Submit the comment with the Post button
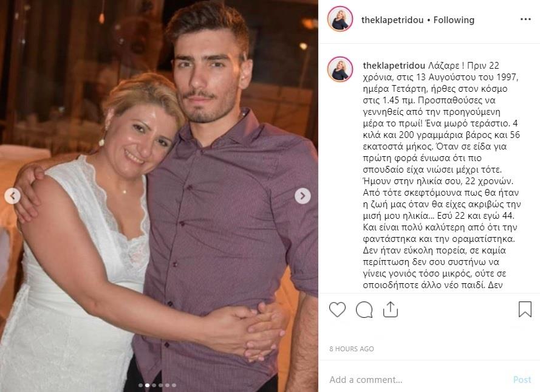The width and height of the screenshot is (540, 392). click(522, 380)
